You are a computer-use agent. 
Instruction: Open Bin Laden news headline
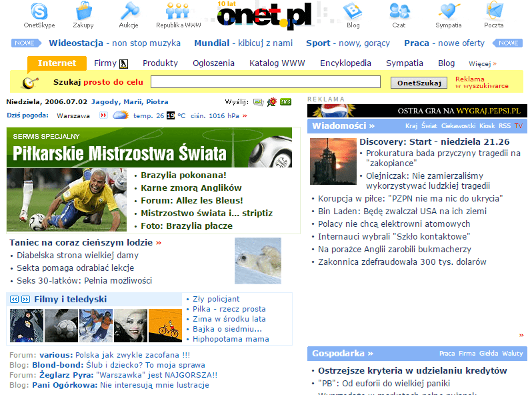(x=402, y=212)
